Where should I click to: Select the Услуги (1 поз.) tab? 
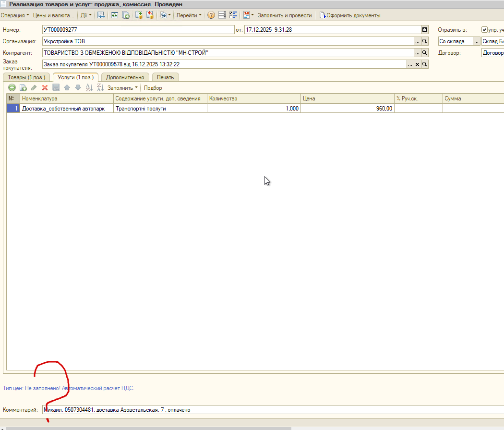coord(75,77)
